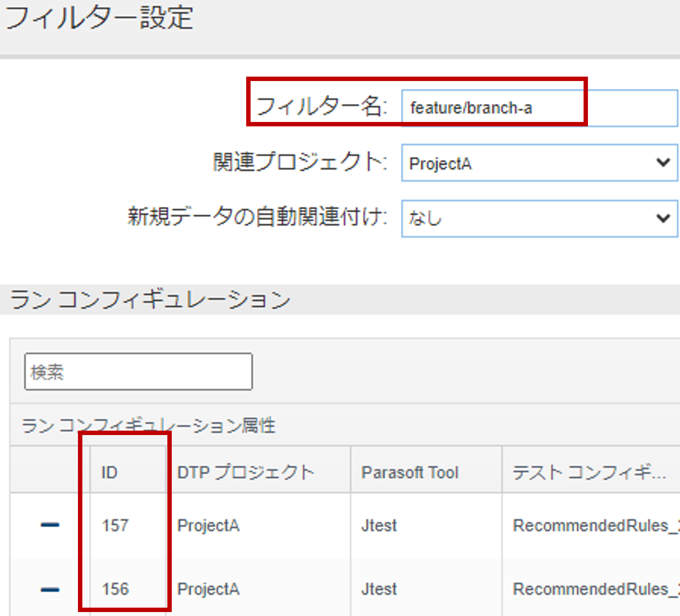Click Jtest in the row 156
The height and width of the screenshot is (616, 680).
point(379,589)
